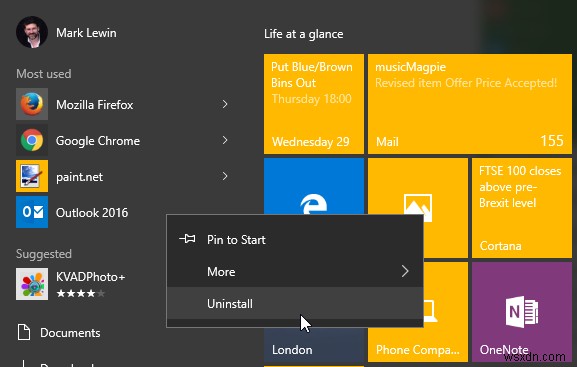577x367 pixels.
Task: Open the Mail tile from musicMagpie
Action: (470, 104)
